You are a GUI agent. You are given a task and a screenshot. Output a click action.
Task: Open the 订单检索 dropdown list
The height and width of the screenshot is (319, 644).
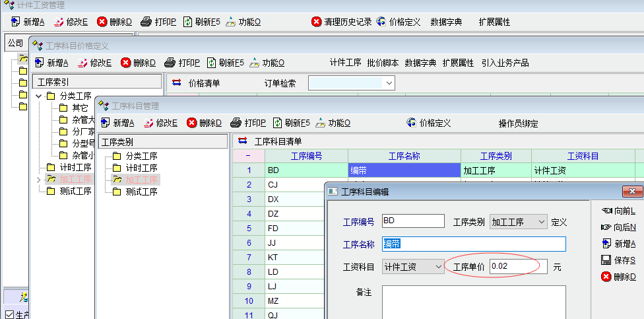click(x=389, y=83)
